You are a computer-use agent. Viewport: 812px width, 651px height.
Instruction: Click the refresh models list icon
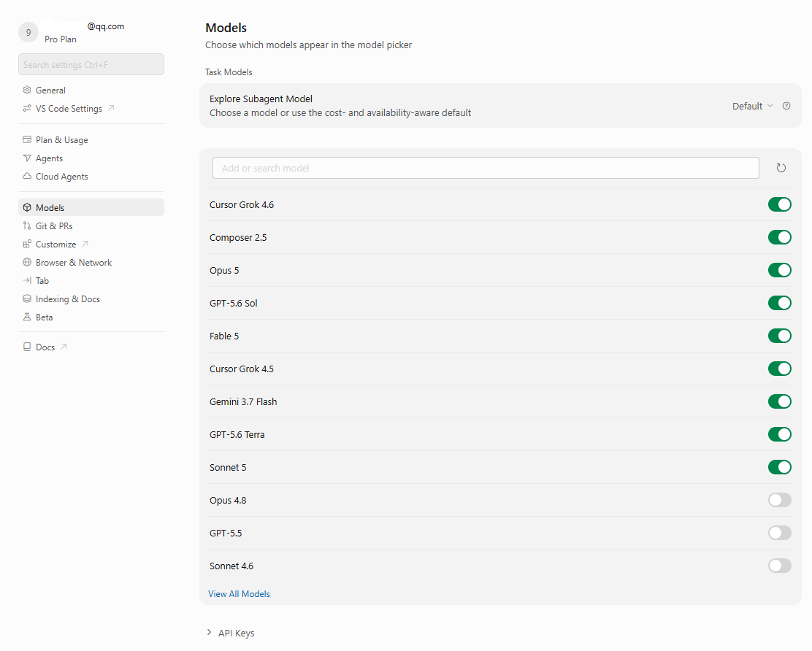[781, 168]
